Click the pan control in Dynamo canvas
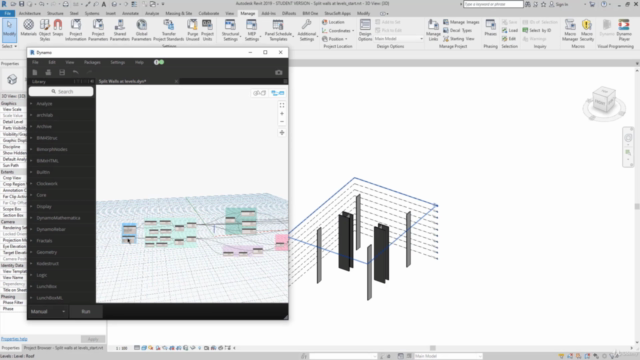 point(282,133)
